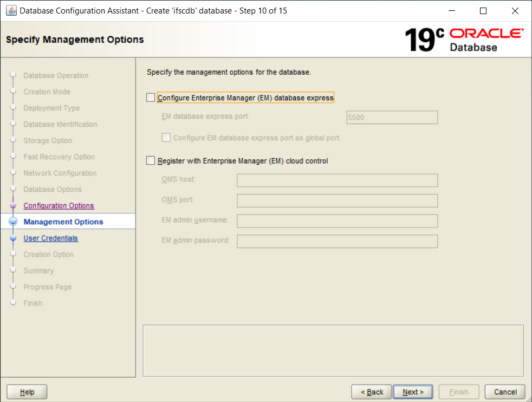Select the EM admin username field
Image resolution: width=532 pixels, height=402 pixels.
pyautogui.click(x=337, y=221)
